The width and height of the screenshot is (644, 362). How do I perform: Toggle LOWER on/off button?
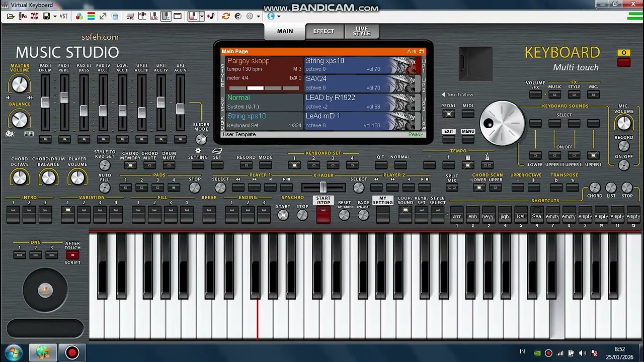pos(535,155)
